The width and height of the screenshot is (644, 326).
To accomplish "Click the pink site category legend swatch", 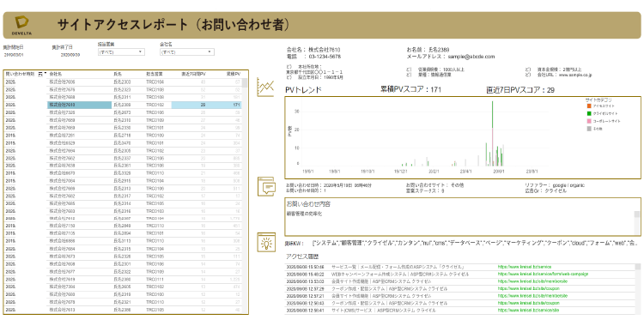I will [588, 121].
